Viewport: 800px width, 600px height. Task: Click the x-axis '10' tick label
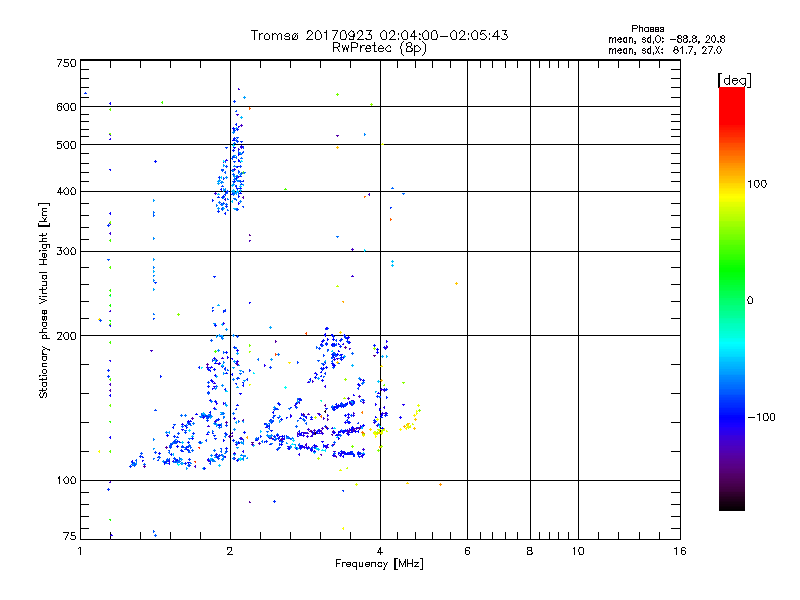[578, 551]
